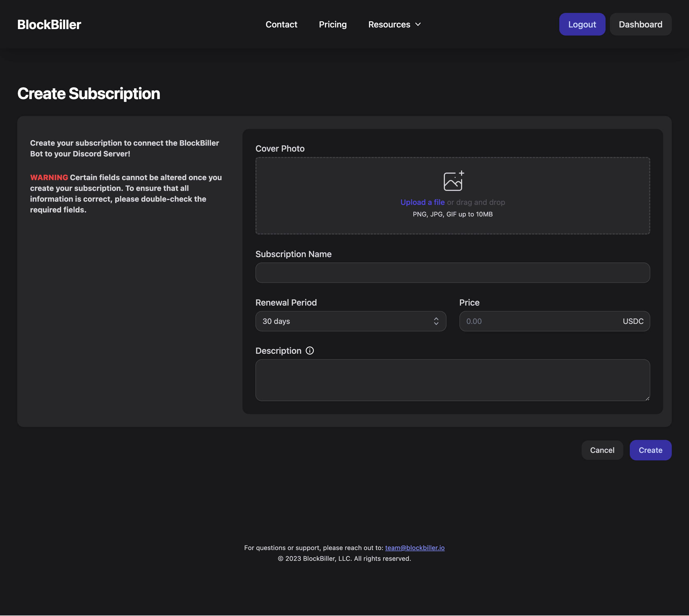Click inside the Description text area
689x616 pixels.
(452, 380)
